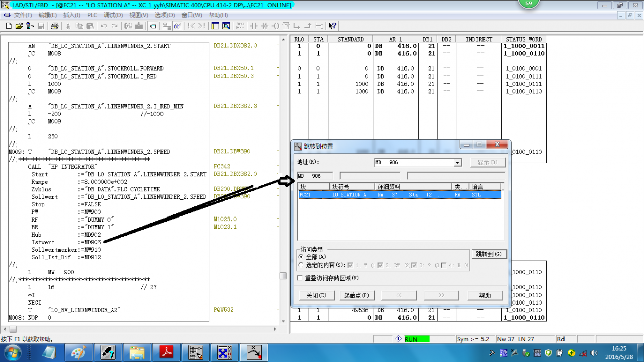Toggle the Monitor (glasses) icon
The height and width of the screenshot is (362, 644).
pos(178,26)
